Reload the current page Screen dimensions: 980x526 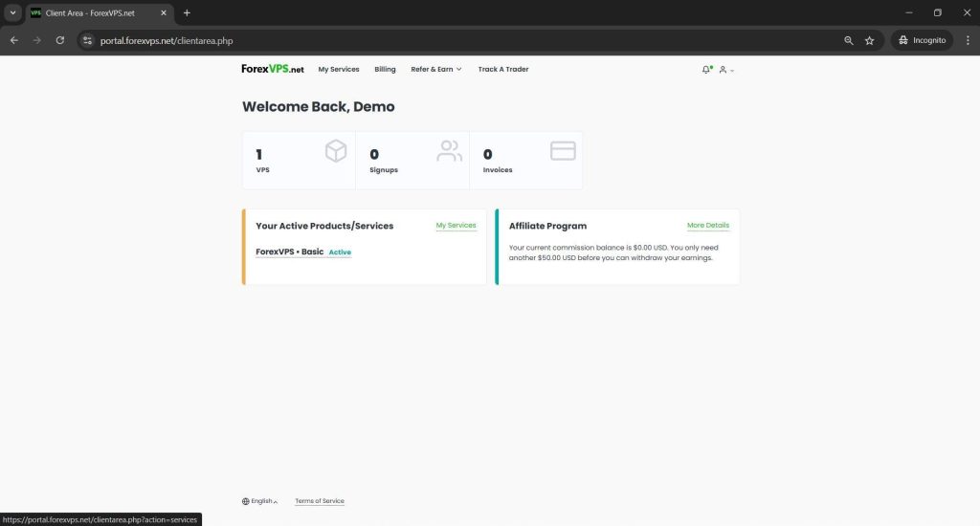pyautogui.click(x=60, y=40)
